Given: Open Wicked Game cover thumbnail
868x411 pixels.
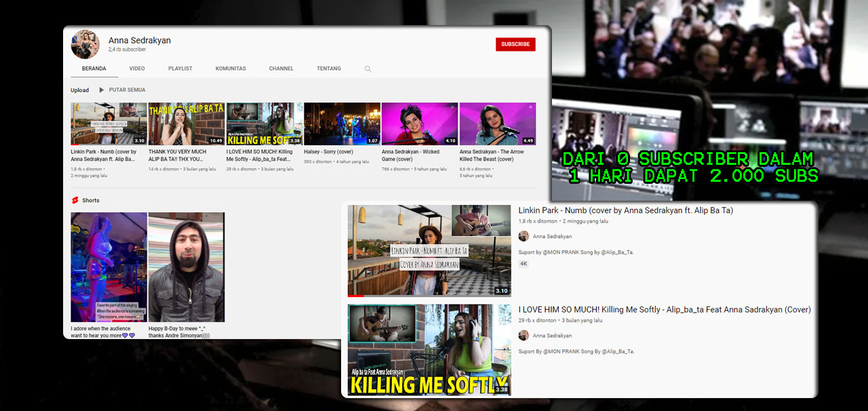Looking at the screenshot, I should 420,123.
